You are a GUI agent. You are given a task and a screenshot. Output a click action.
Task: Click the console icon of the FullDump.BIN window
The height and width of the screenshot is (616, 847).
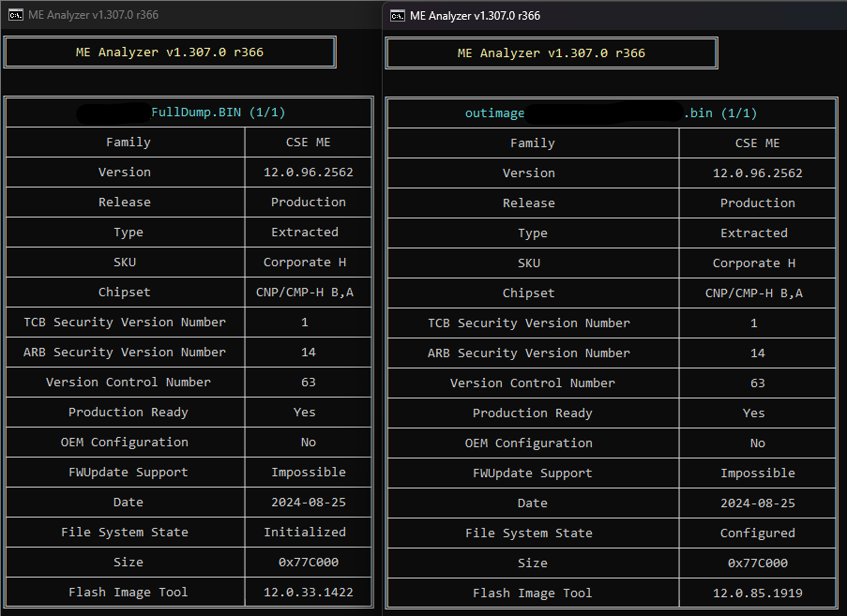coord(16,15)
